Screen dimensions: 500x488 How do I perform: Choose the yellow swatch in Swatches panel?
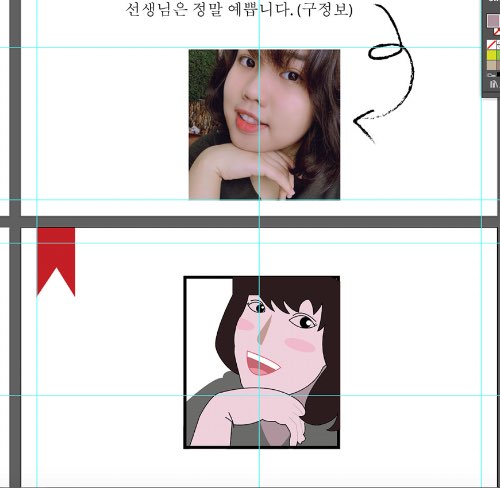coord(492,55)
